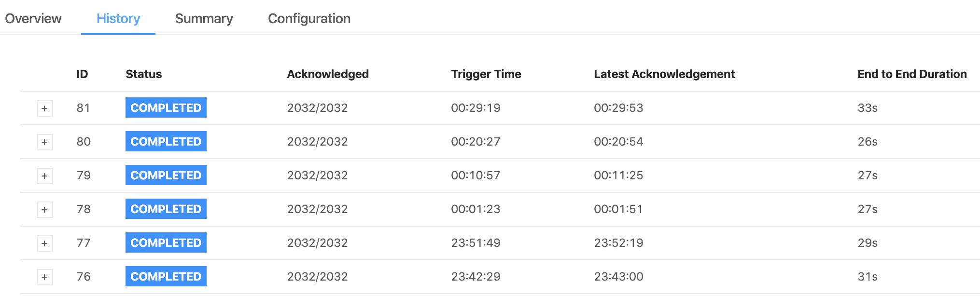Go to the Configuration tab
980x296 pixels.
pos(309,18)
